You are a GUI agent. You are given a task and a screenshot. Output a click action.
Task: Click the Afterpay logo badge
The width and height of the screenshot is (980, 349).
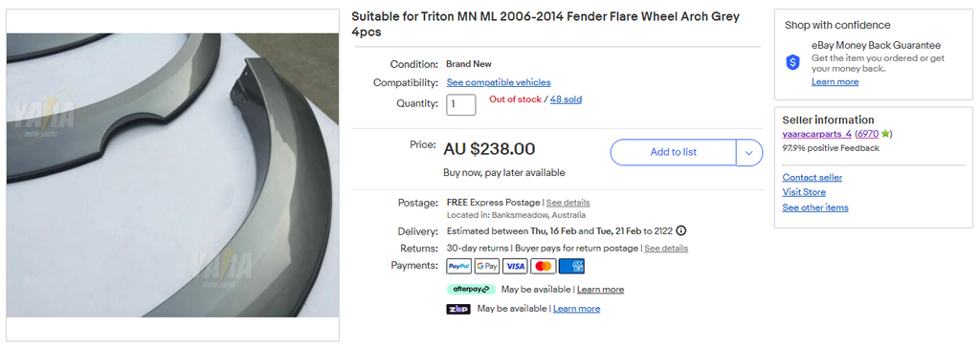471,290
